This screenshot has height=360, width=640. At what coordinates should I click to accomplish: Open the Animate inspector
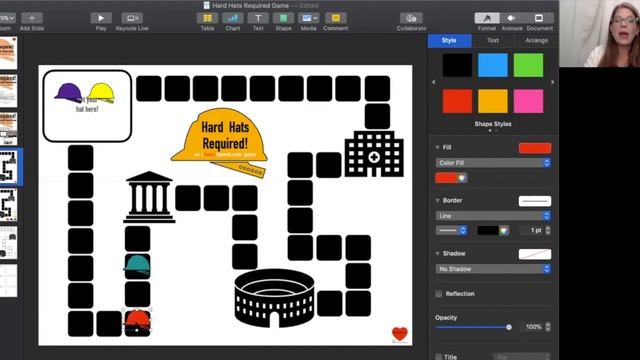tap(512, 18)
